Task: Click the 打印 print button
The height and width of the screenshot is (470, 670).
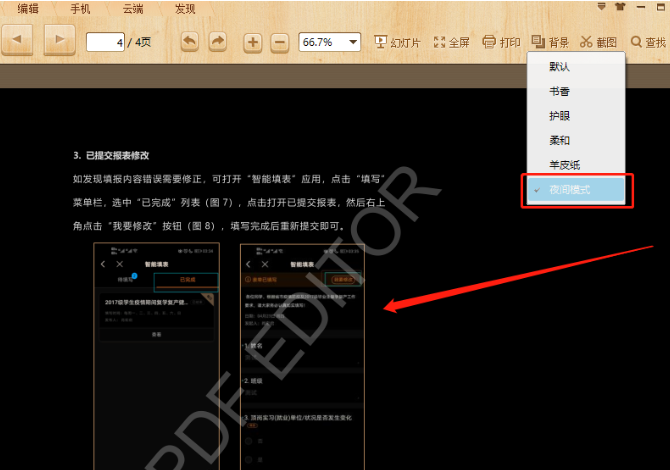Action: click(502, 42)
